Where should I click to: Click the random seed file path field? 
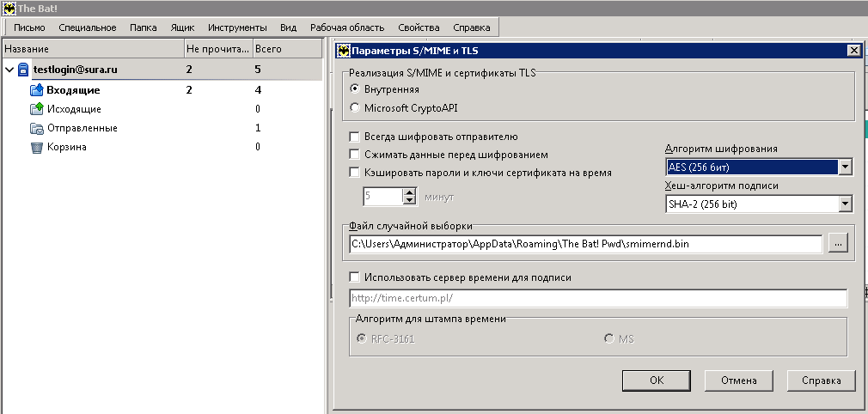pyautogui.click(x=585, y=244)
